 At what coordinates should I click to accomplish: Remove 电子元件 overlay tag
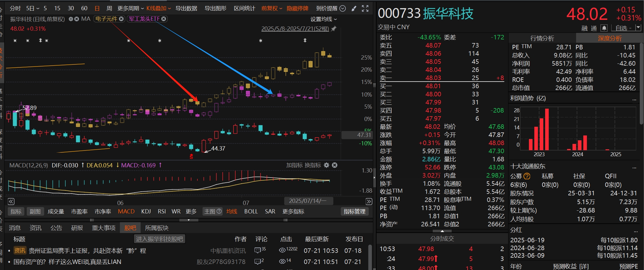(x=121, y=19)
